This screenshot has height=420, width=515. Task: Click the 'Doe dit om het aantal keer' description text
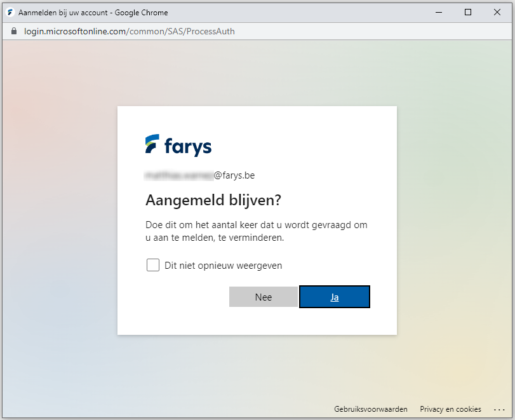tap(257, 231)
